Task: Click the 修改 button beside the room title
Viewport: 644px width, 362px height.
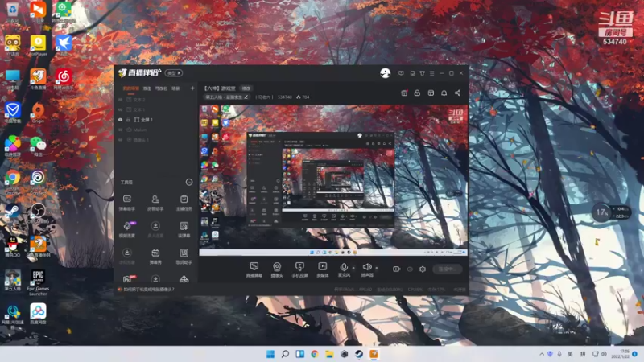Action: pos(246,88)
